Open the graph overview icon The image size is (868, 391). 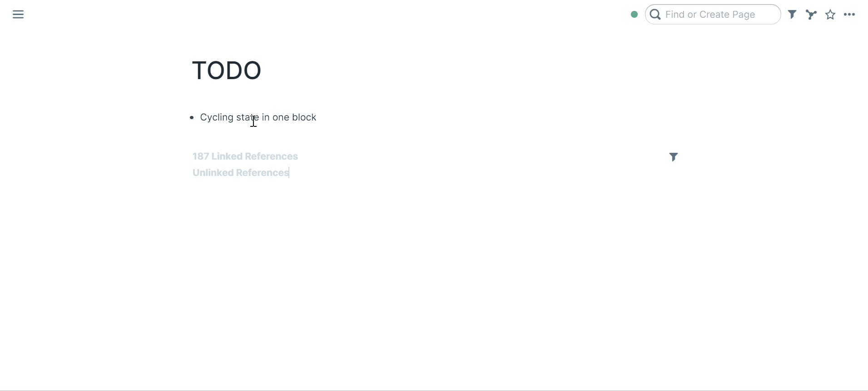[811, 15]
